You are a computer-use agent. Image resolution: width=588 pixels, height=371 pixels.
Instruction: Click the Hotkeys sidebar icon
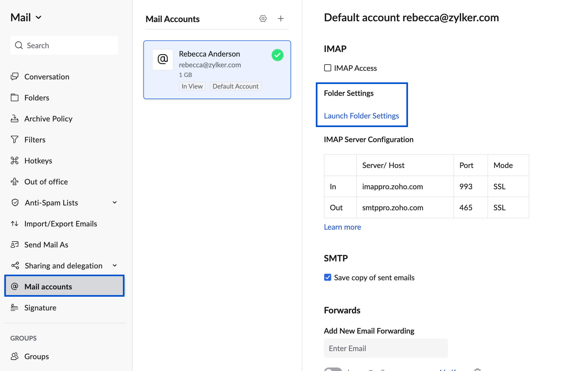click(15, 161)
